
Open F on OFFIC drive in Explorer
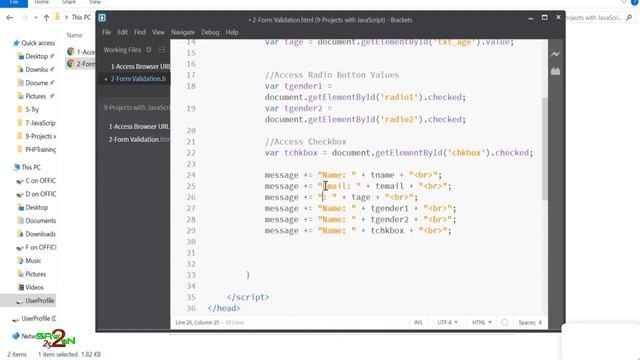[40, 247]
